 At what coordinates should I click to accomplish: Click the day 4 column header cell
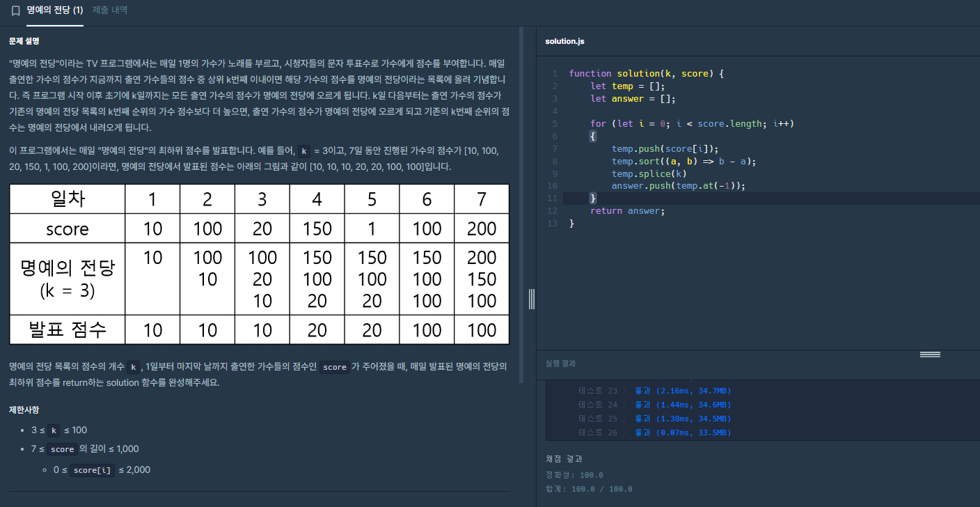tap(317, 199)
